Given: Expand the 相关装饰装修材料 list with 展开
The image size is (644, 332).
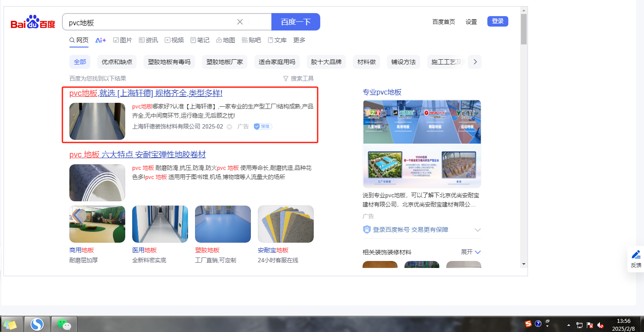Looking at the screenshot, I should click(471, 252).
